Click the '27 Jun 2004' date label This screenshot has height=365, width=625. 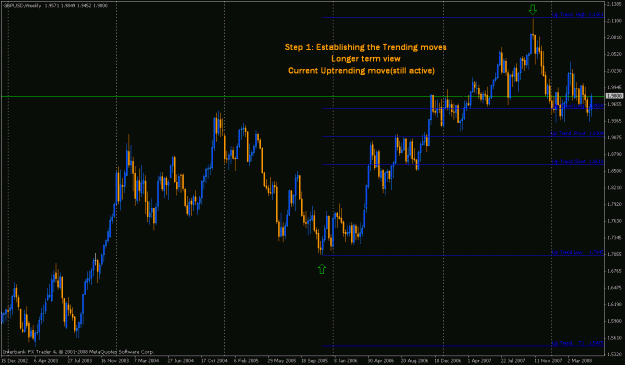(x=180, y=360)
